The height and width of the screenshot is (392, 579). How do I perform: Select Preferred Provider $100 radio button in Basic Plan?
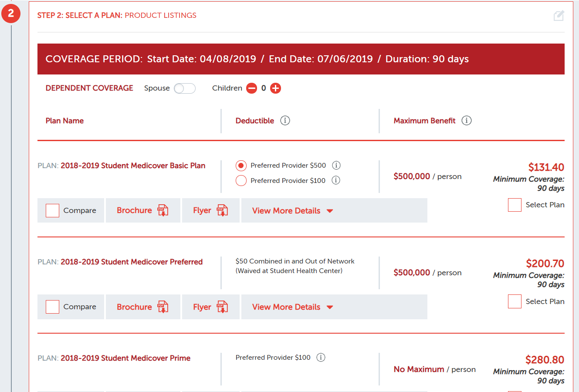pyautogui.click(x=241, y=180)
